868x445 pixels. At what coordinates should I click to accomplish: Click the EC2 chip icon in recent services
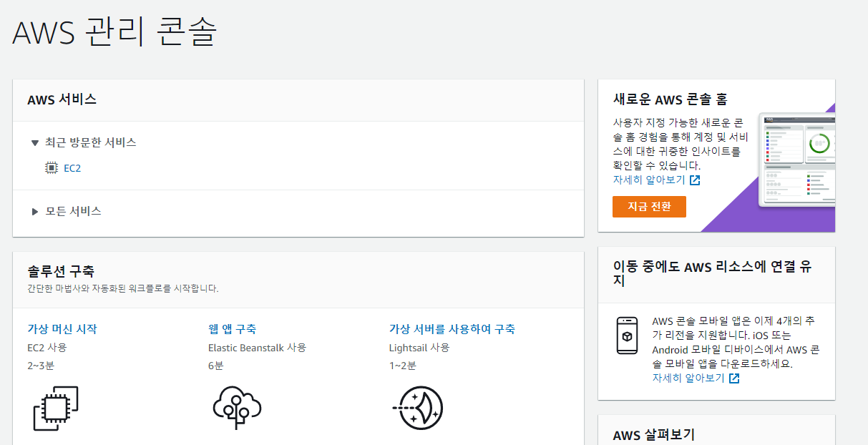click(51, 168)
